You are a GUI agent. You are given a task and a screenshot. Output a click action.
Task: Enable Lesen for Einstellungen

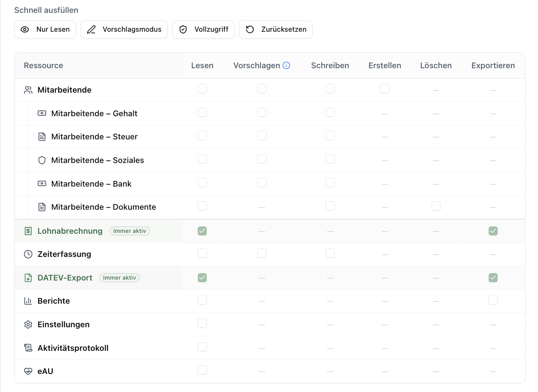(202, 323)
